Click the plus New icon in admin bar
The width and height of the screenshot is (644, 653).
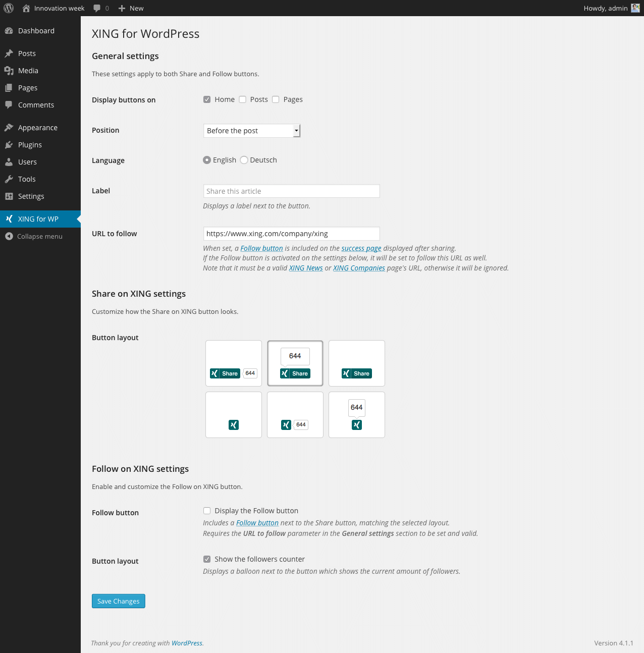pyautogui.click(x=122, y=8)
